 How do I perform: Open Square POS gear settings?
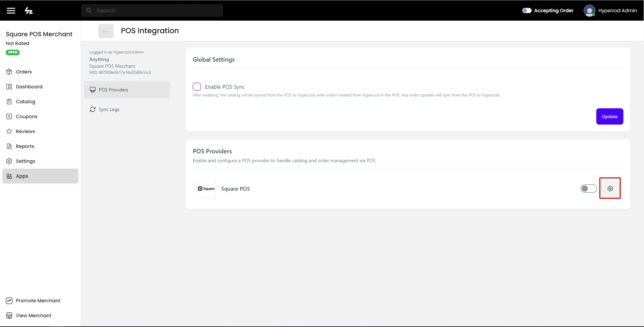click(610, 189)
